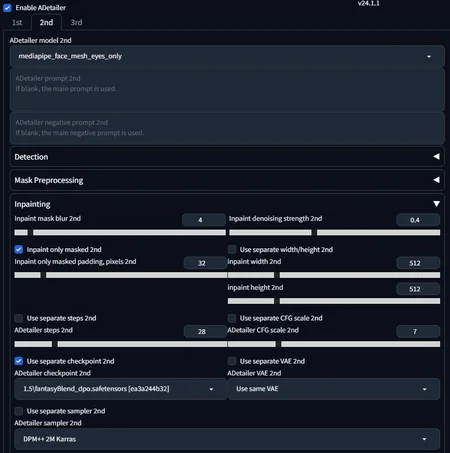Disable the Enable ADetailer checkbox
450x453 pixels.
[x=7, y=8]
